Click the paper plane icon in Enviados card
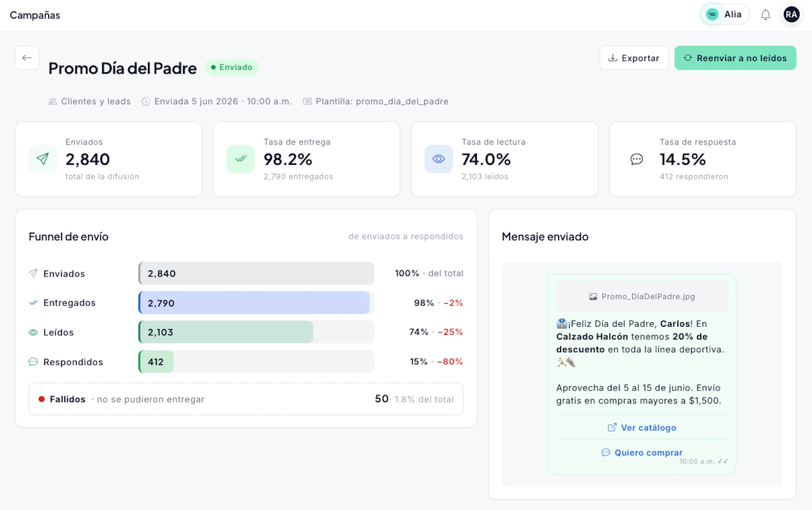 click(x=42, y=159)
